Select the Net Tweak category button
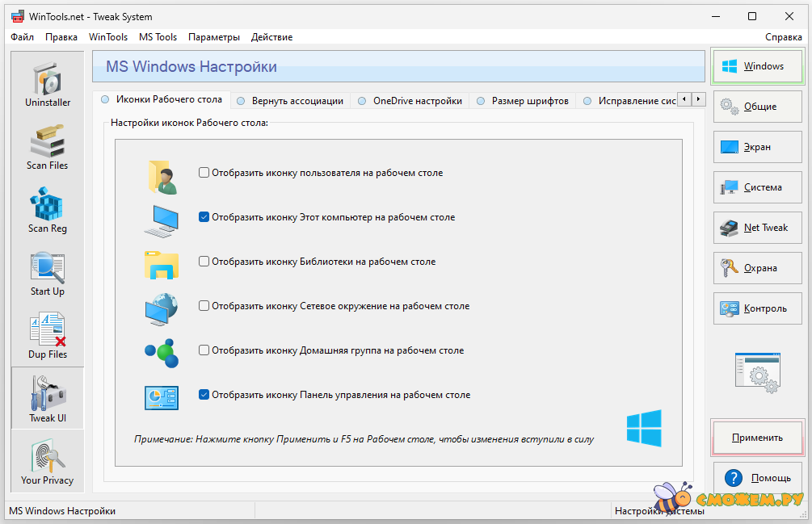This screenshot has width=812, height=524. (758, 228)
